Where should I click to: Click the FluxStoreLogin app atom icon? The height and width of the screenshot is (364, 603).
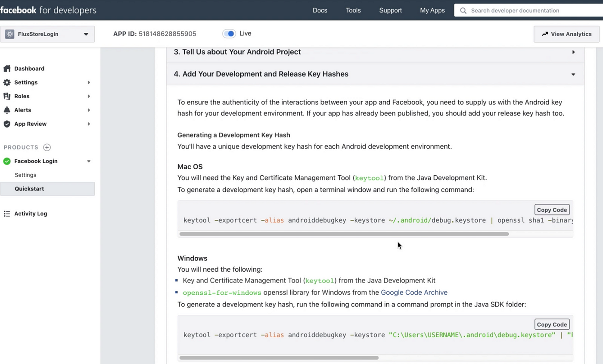[x=9, y=34]
